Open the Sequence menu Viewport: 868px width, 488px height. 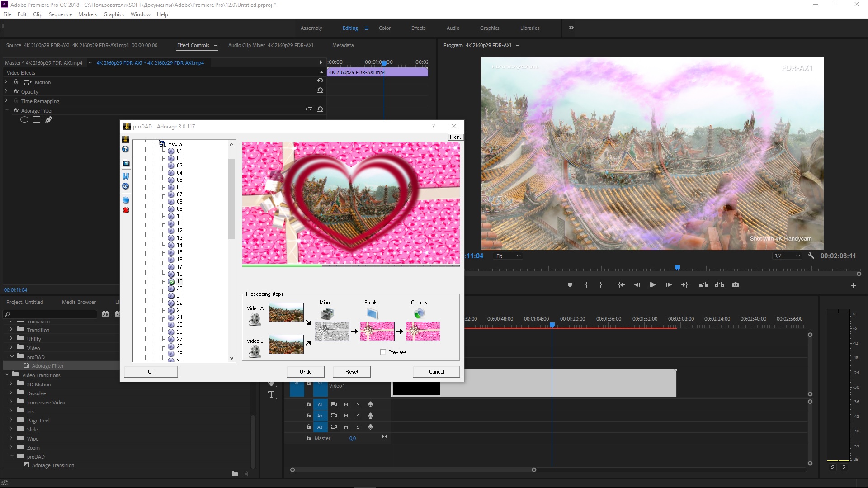coord(60,14)
